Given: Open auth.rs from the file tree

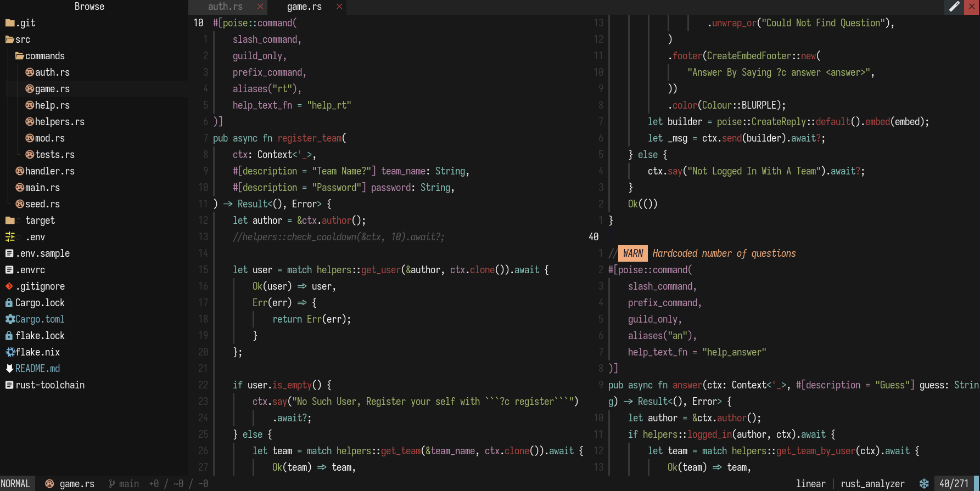Looking at the screenshot, I should pos(52,72).
